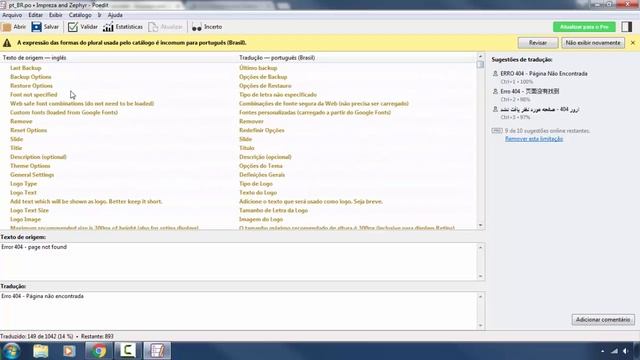640x360 pixels.
Task: Click translation Definições Gerais
Action: tap(262, 175)
